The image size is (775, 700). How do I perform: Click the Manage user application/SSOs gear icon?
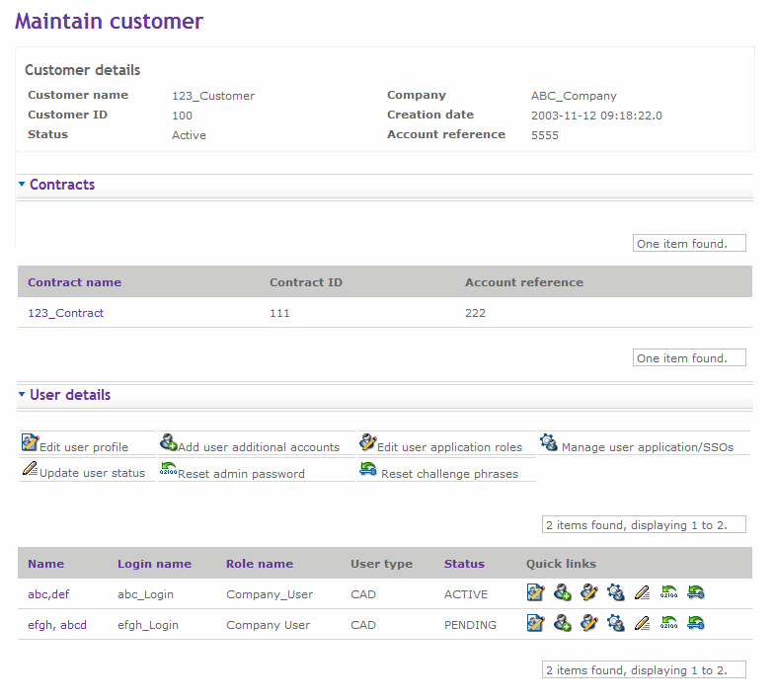549,442
